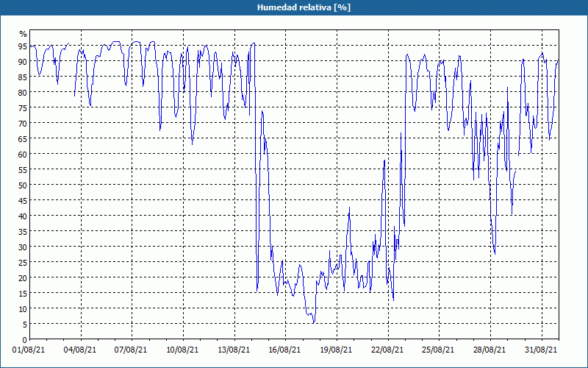The width and height of the screenshot is (588, 368).
Task: Click the 30 value on the Y axis
Action: [23, 247]
